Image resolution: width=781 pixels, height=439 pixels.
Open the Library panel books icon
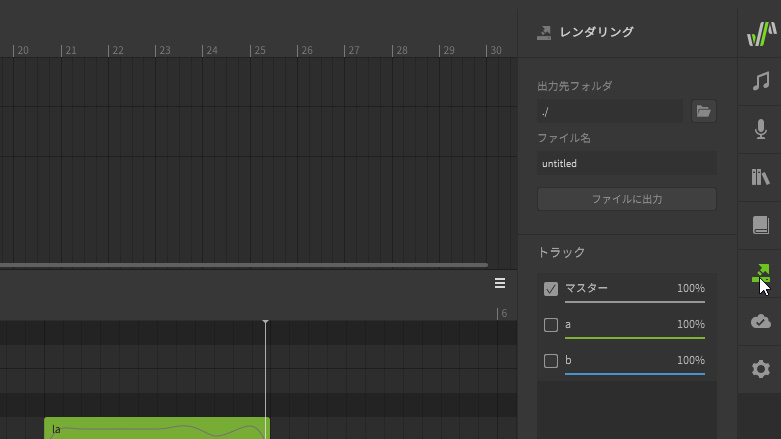760,177
